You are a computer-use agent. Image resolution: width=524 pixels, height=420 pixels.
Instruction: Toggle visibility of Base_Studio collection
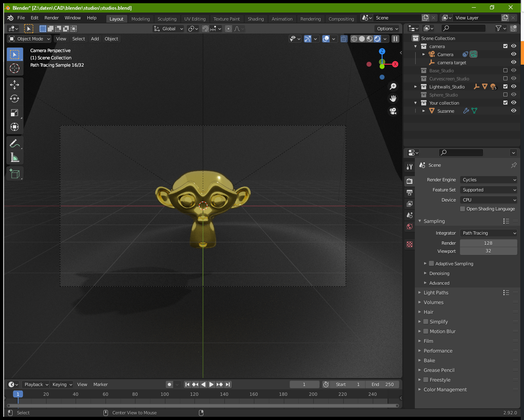tap(513, 70)
